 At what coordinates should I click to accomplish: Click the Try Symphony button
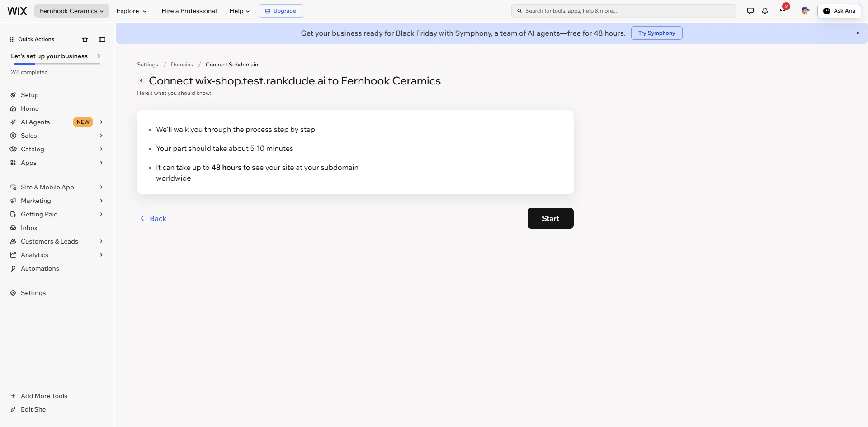656,33
